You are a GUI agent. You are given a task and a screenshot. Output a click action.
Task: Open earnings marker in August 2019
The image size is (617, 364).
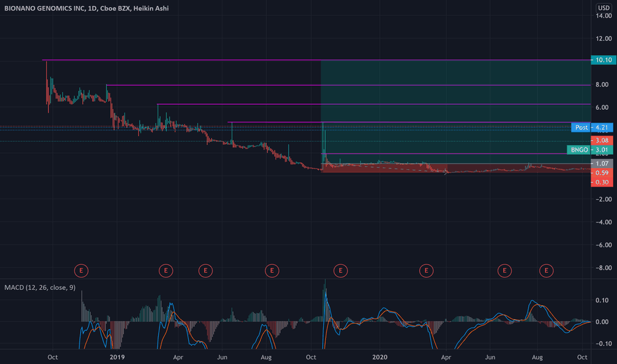(272, 271)
